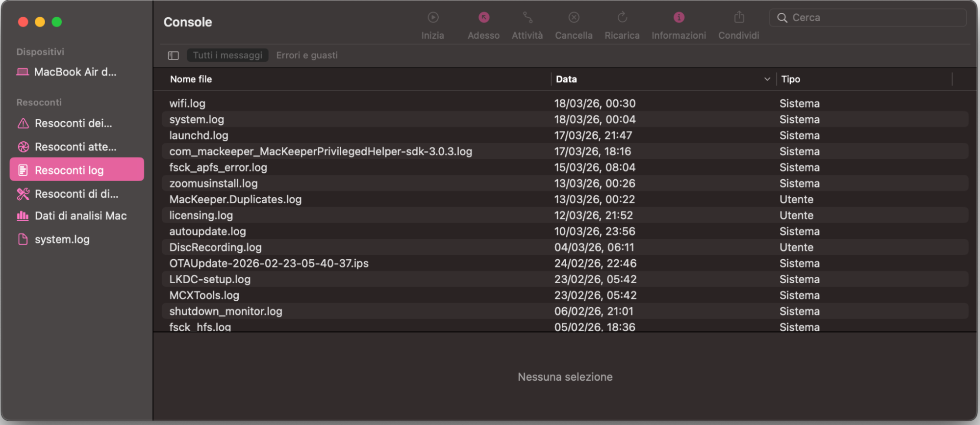980x425 pixels.
Task: Select the licensing.log row
Action: tap(565, 215)
